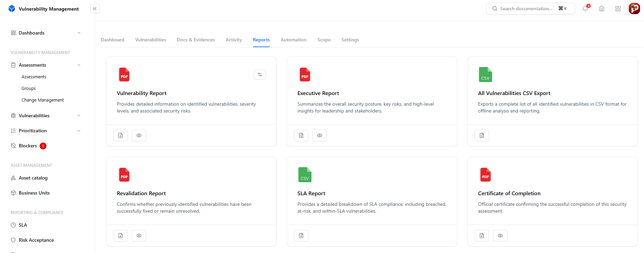Screen dimensions: 644x253
Task: Go to home via the house icon
Action: click(x=602, y=9)
